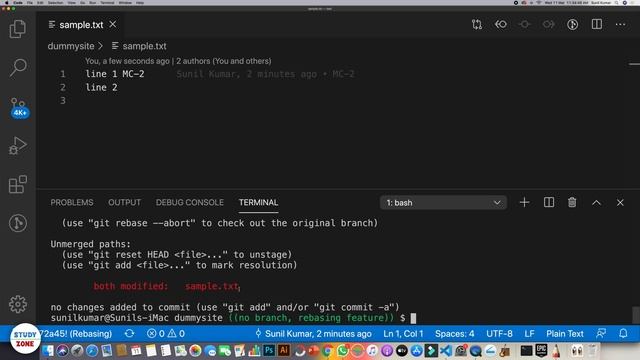Viewport: 640px width, 360px height.
Task: Change end of line sequence 'LF'
Action: (529, 334)
